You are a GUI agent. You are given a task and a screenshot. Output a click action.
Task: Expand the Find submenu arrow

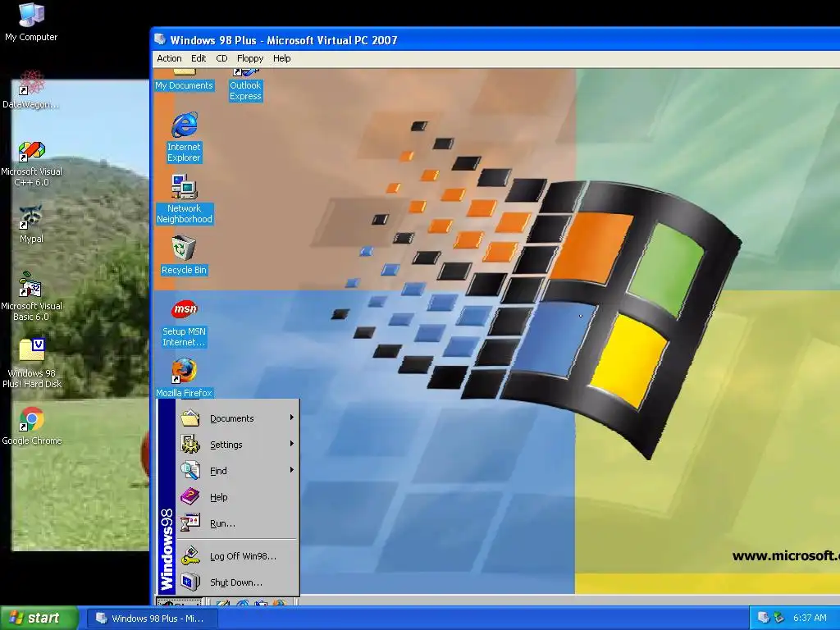pos(292,470)
